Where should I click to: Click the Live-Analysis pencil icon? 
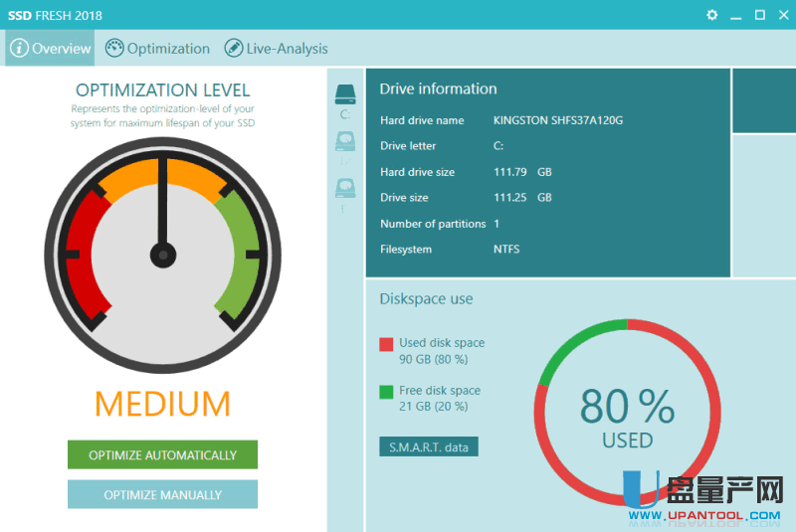tap(233, 48)
